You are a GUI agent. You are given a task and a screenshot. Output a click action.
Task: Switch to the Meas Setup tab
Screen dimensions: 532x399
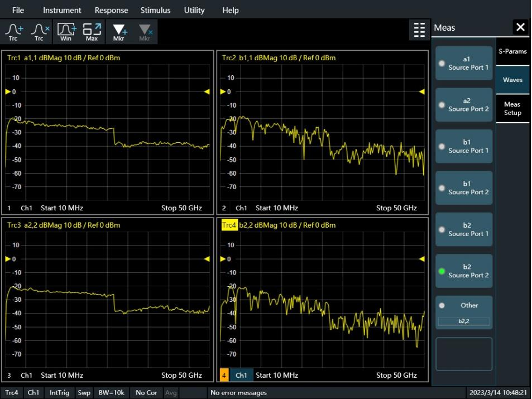click(x=512, y=109)
